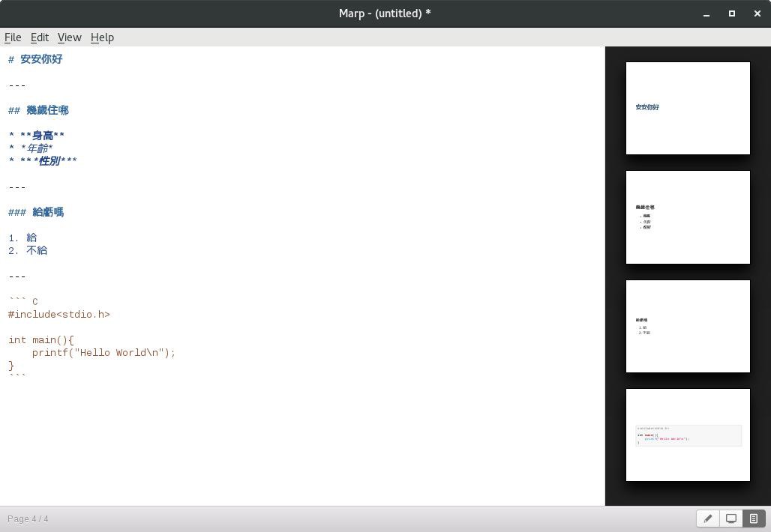This screenshot has width=771, height=532.
Task: Select the third slide with numbered list
Action: 688,326
